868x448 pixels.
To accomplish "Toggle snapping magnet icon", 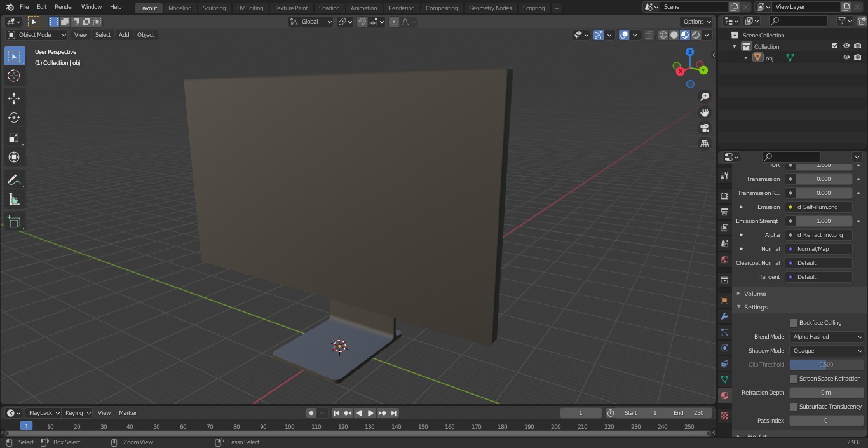I will coord(362,22).
